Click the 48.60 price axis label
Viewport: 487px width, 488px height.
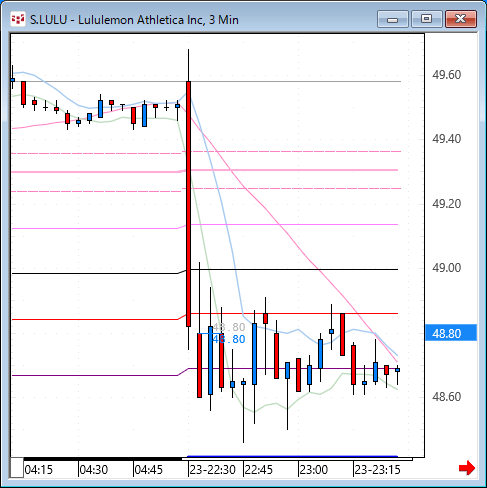point(447,397)
